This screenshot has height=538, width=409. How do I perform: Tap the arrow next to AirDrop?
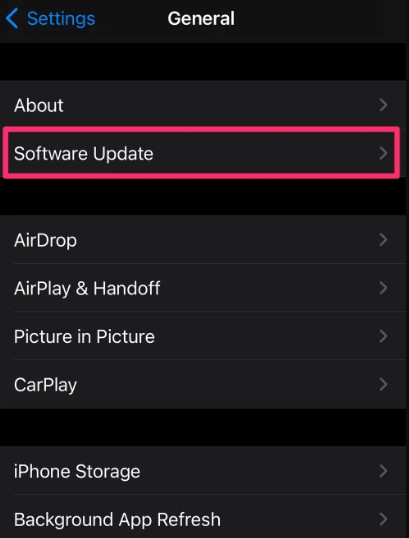(x=383, y=239)
